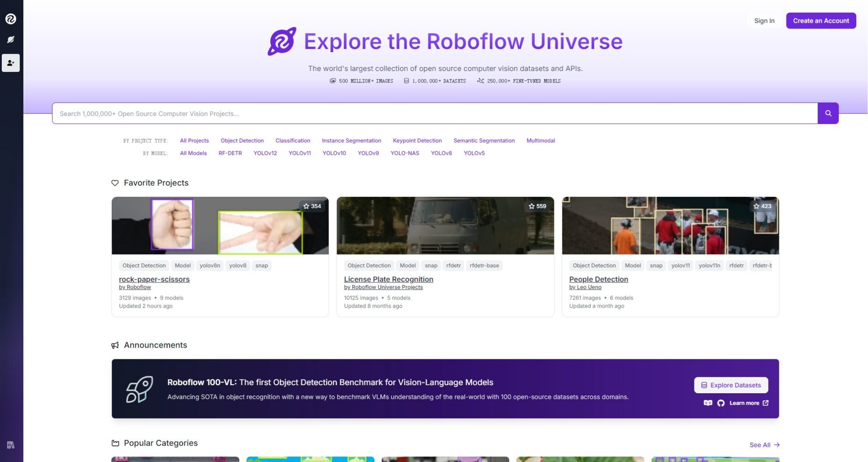
Task: Open the library icon at the sidebar bottom
Action: click(x=10, y=444)
